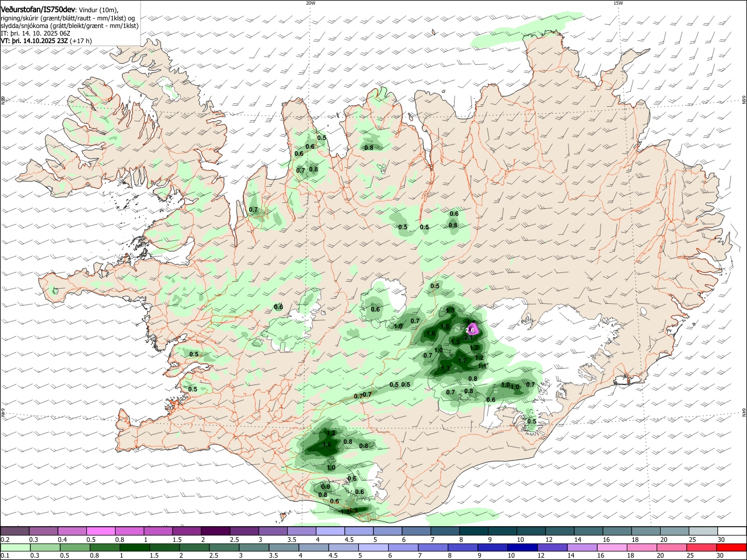Choose the darkest purple snow swatch between 2 and 2.5
The image size is (747, 560).
coord(215,531)
